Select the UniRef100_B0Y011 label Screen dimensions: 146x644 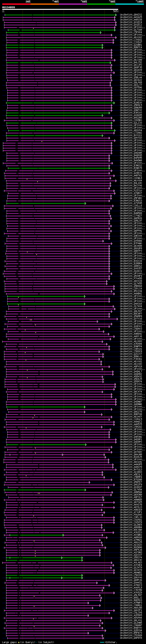131,135
